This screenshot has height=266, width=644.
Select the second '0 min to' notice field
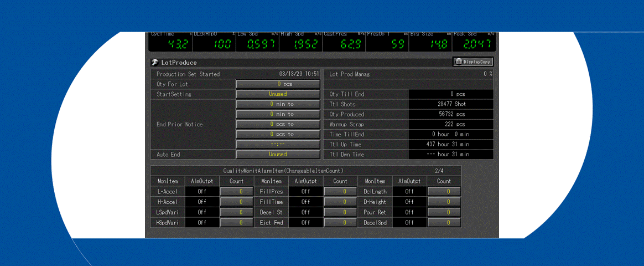(x=278, y=114)
